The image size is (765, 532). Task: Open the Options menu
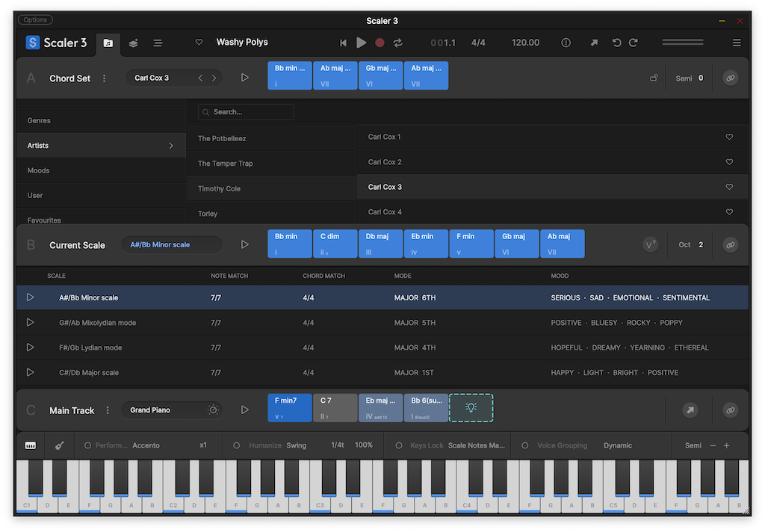(x=35, y=20)
